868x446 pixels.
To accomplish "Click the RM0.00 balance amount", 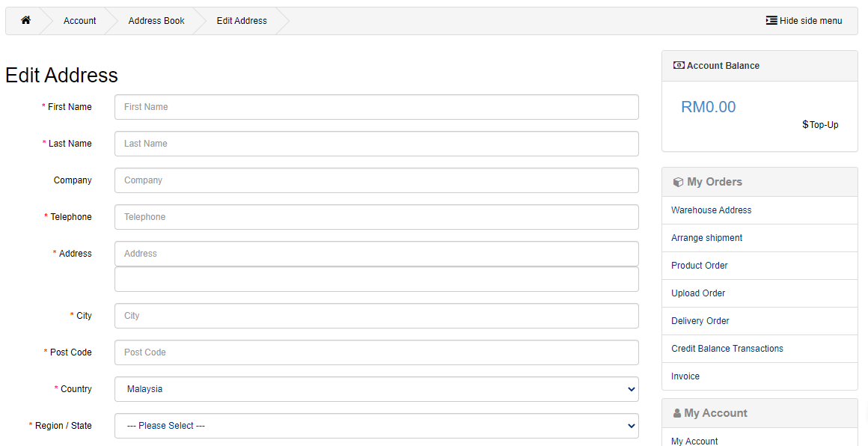I will pos(708,107).
